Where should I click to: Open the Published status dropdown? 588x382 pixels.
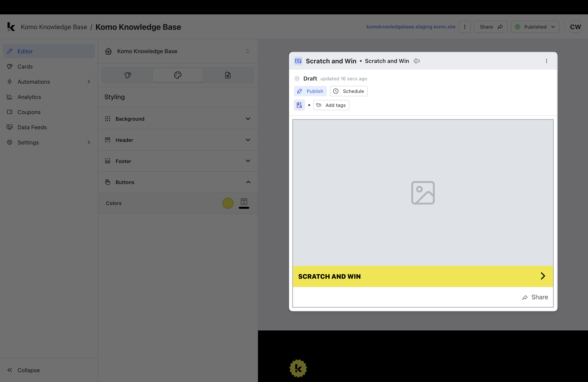(x=535, y=27)
